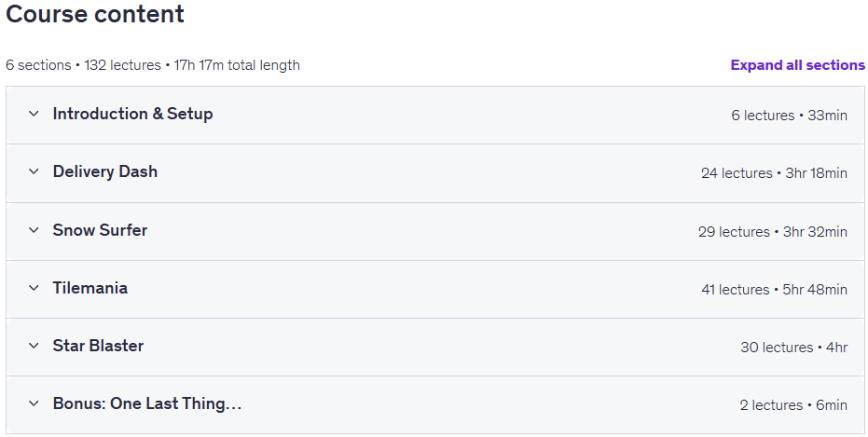Open the Delivery Dash section title
Image resolution: width=868 pixels, height=437 pixels.
click(105, 171)
